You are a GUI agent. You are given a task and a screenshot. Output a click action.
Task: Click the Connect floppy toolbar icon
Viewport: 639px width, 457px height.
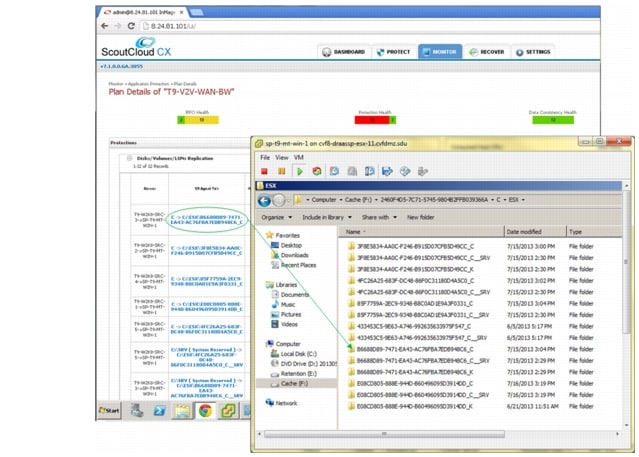[387, 171]
